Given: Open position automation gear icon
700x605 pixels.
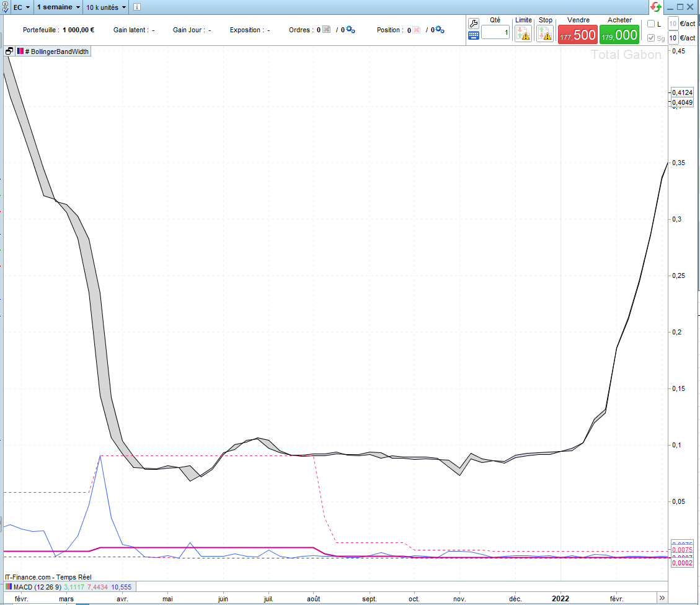Looking at the screenshot, I should tap(440, 30).
